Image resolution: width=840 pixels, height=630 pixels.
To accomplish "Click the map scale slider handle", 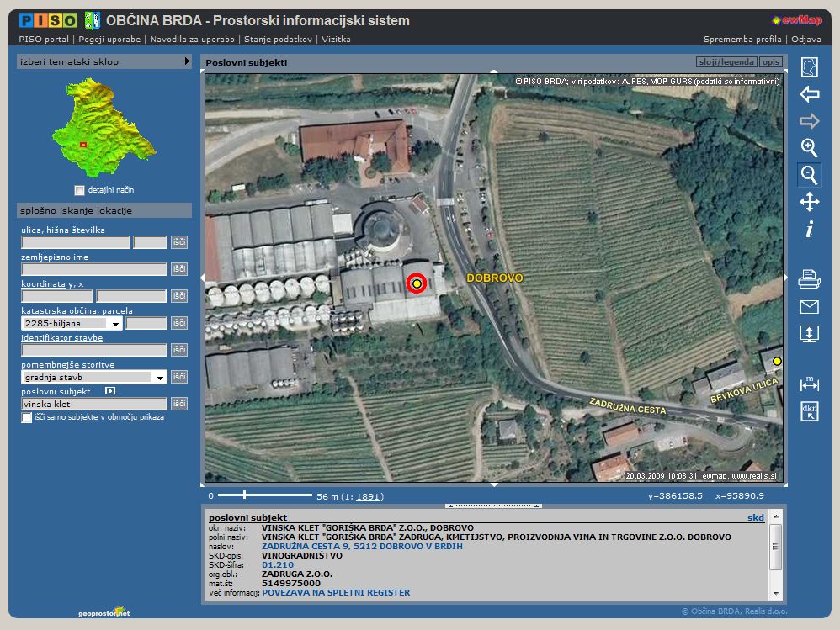I will 243,495.
